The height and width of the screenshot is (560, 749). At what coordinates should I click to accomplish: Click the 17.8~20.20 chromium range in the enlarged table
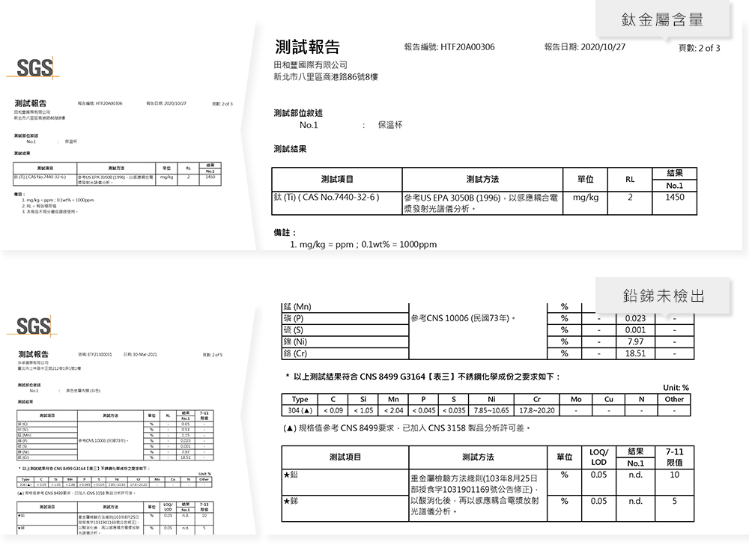(x=537, y=410)
